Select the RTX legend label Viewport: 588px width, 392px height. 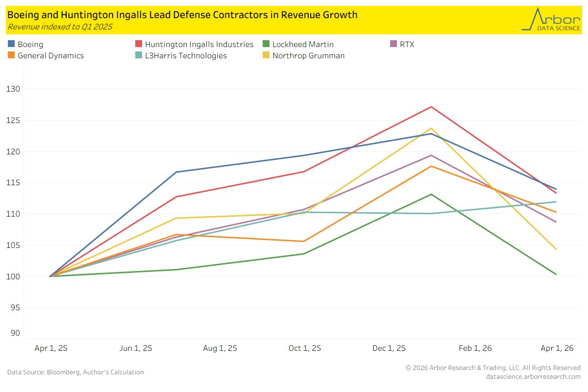click(x=407, y=45)
